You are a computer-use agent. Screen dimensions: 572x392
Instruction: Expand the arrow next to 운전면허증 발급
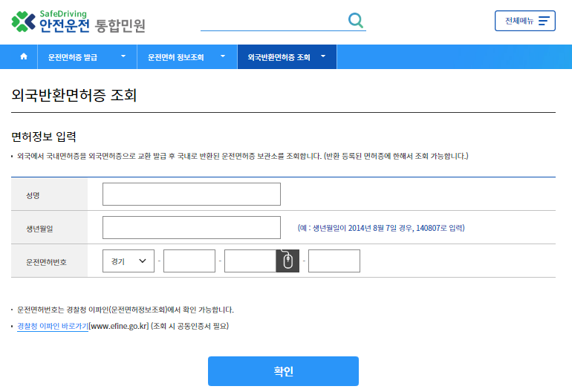(123, 56)
